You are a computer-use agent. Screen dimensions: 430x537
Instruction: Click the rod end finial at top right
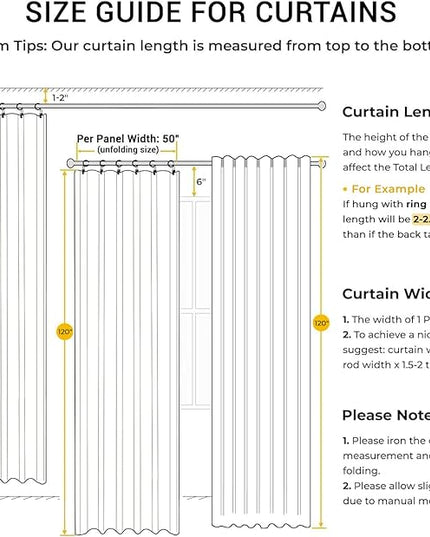321,106
